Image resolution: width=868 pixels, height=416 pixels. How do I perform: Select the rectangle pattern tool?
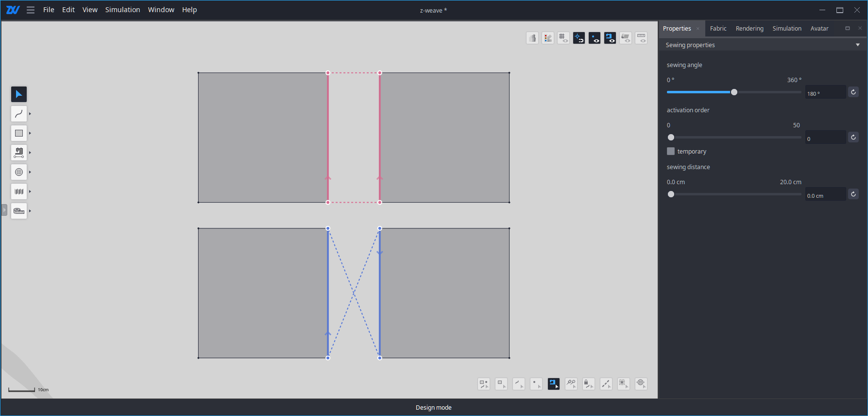[x=19, y=133]
